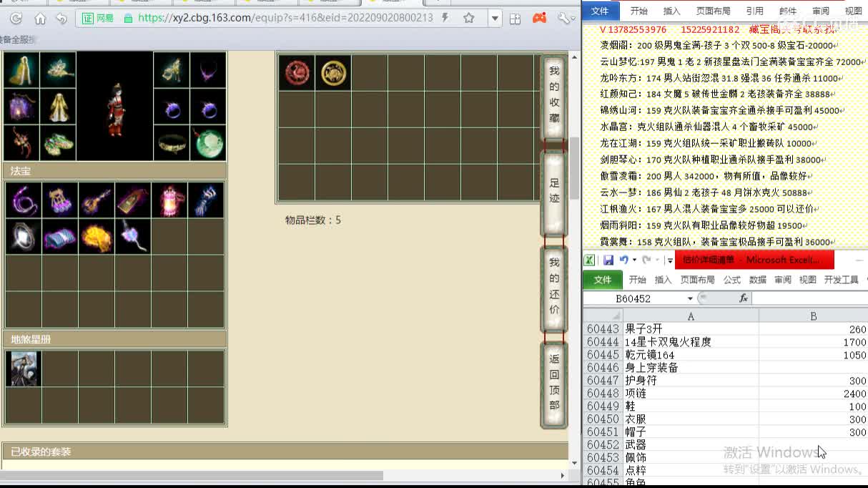Open Word 审阅 ribbon tab
Image resolution: width=868 pixels, height=488 pixels.
point(821,11)
